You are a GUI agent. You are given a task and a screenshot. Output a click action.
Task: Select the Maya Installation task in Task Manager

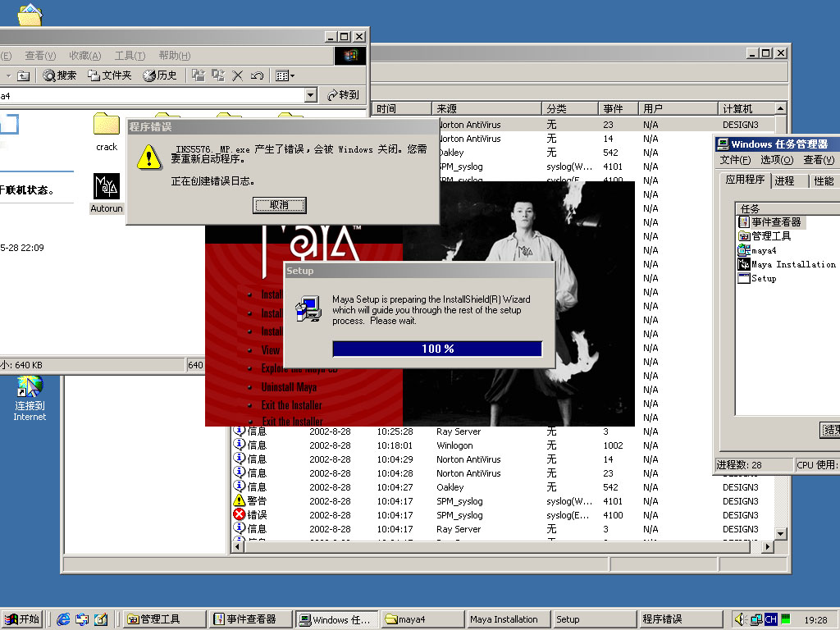coord(787,264)
